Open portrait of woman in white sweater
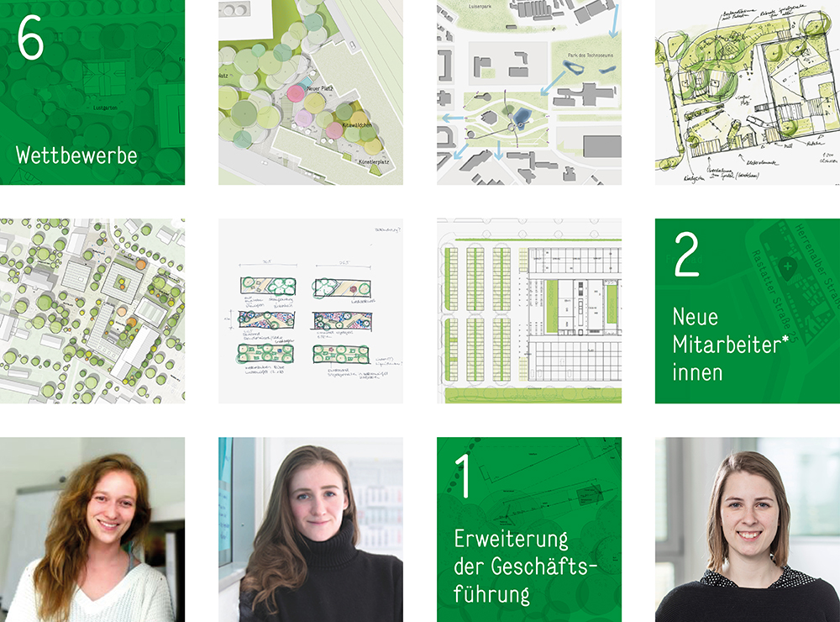This screenshot has height=622, width=840. [92, 530]
